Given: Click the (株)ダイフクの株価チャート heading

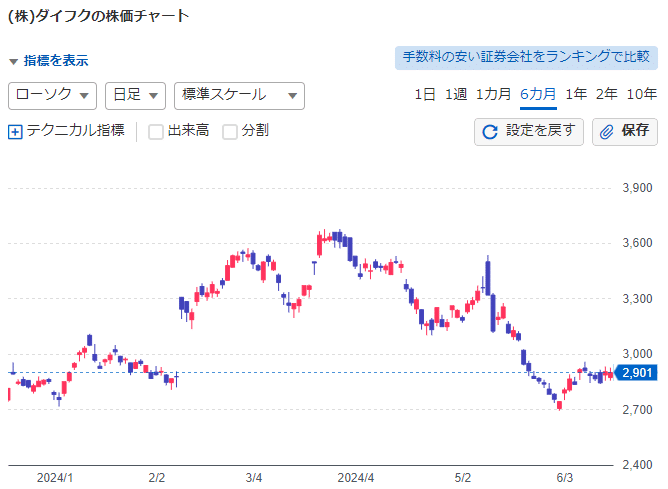Looking at the screenshot, I should 99,16.
